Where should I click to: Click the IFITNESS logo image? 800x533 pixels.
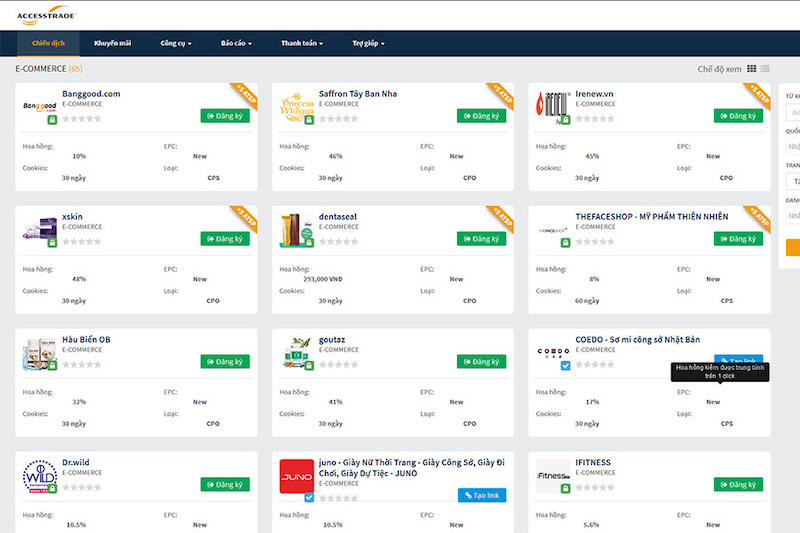coord(553,476)
